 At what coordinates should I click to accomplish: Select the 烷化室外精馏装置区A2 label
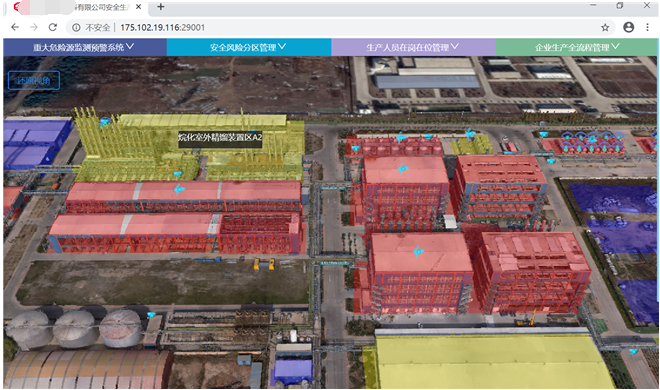(x=220, y=138)
